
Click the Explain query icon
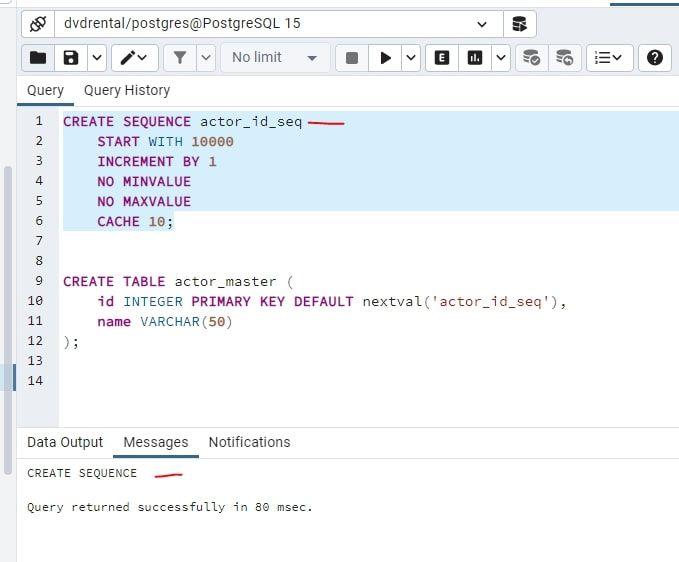442,58
